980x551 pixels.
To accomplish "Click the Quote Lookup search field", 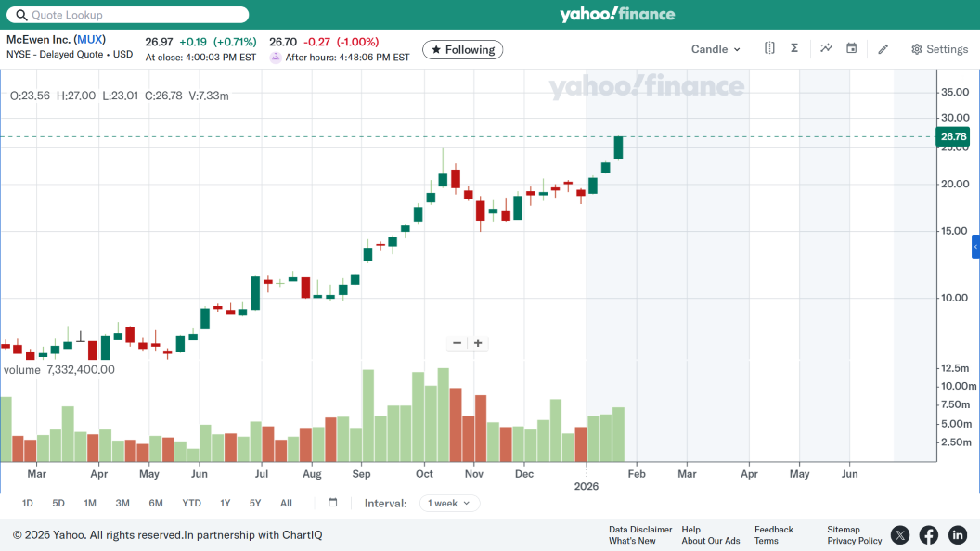I will (x=127, y=15).
